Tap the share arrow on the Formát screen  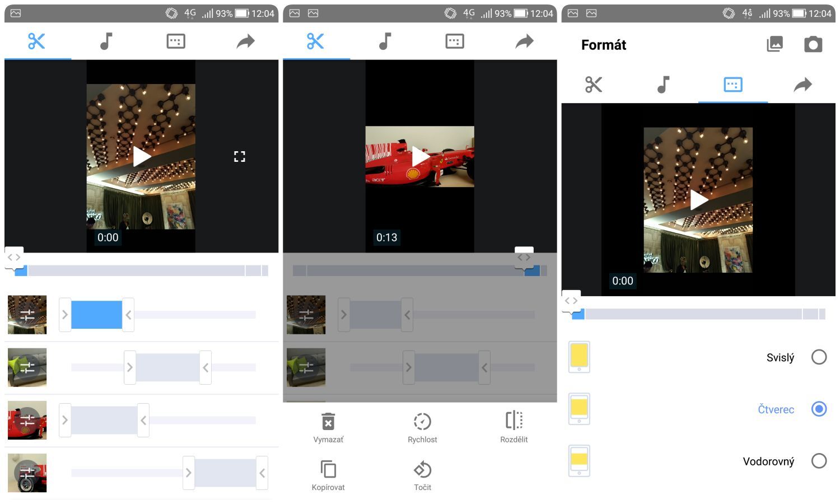click(802, 85)
